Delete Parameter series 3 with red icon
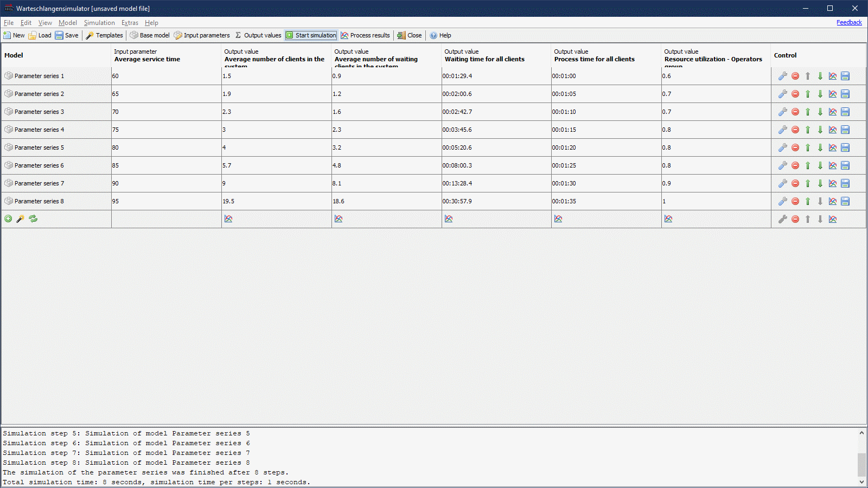This screenshot has width=868, height=488. pos(795,112)
